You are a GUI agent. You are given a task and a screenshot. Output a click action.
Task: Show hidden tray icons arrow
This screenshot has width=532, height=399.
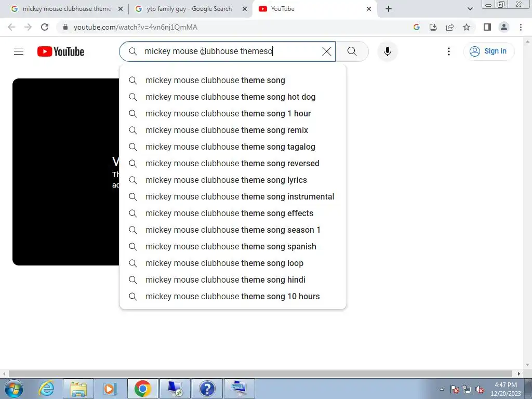point(442,390)
